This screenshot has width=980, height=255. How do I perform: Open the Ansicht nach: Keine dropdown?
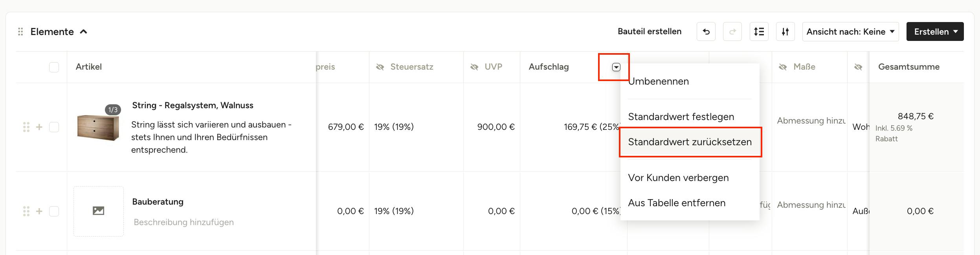tap(851, 31)
